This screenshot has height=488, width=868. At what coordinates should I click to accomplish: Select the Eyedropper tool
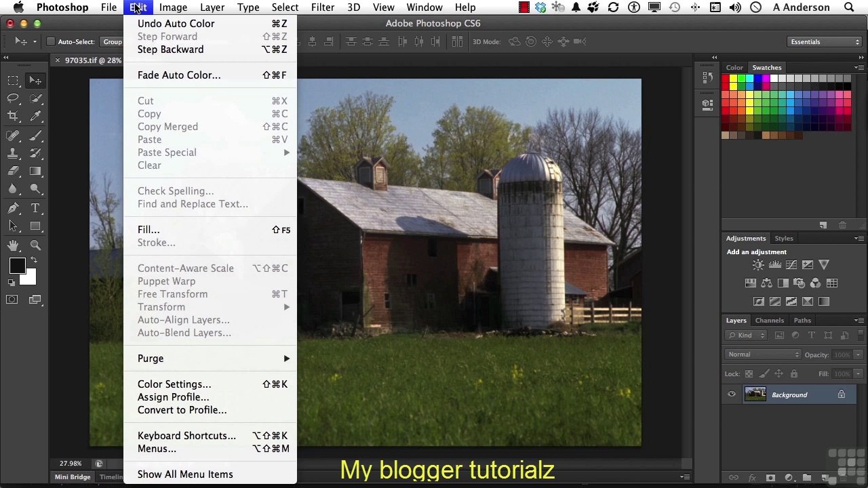pos(35,117)
